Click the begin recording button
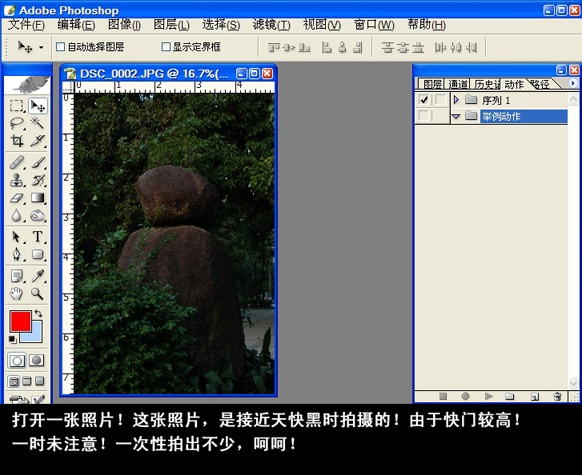 point(465,396)
